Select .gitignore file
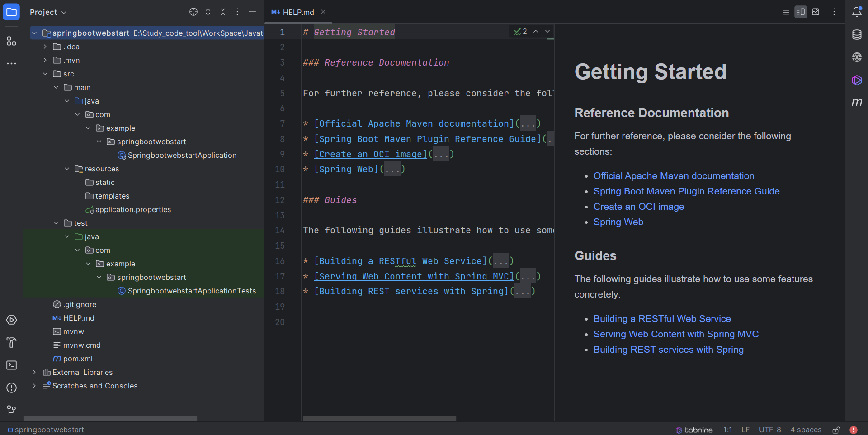The image size is (868, 435). coord(75,304)
